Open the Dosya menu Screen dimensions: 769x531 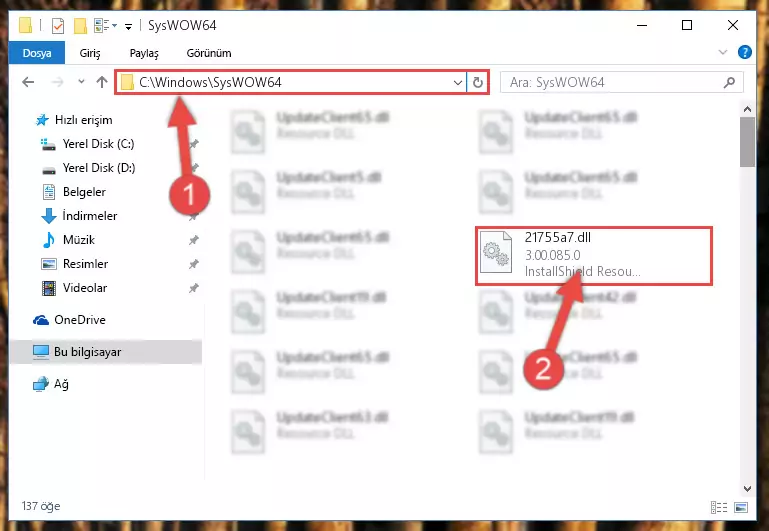point(37,53)
